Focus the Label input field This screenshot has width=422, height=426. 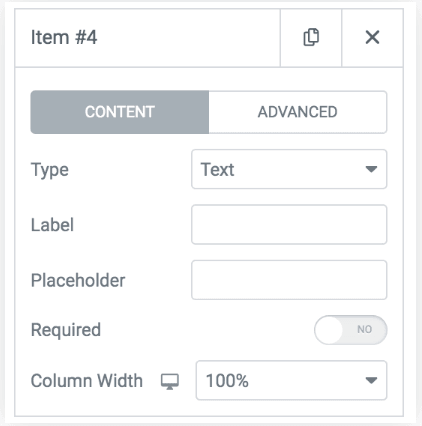289,225
